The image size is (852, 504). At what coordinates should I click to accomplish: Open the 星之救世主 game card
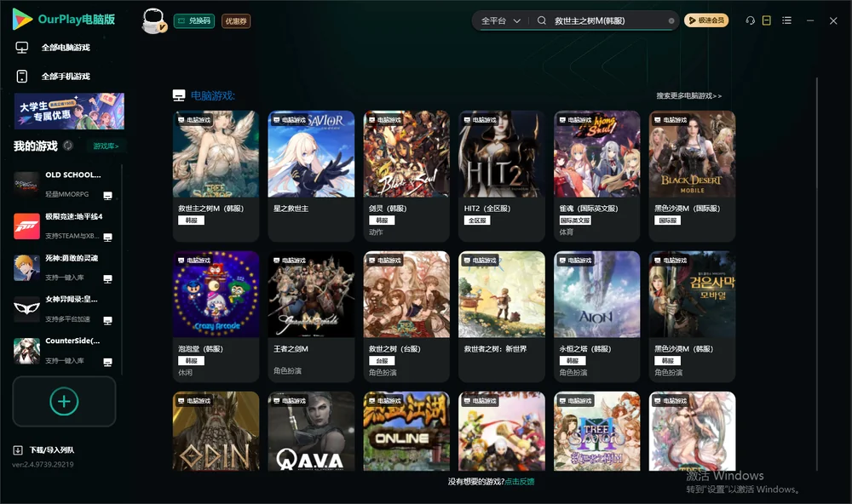click(x=311, y=176)
